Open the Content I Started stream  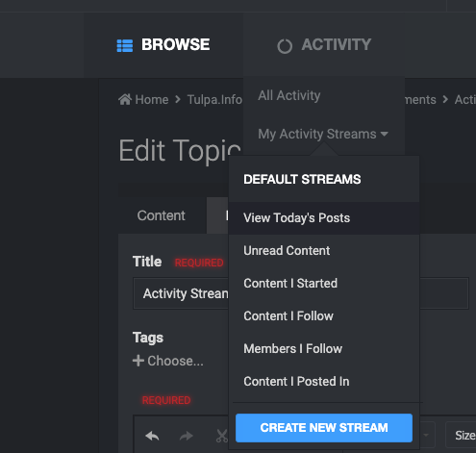[324, 284]
